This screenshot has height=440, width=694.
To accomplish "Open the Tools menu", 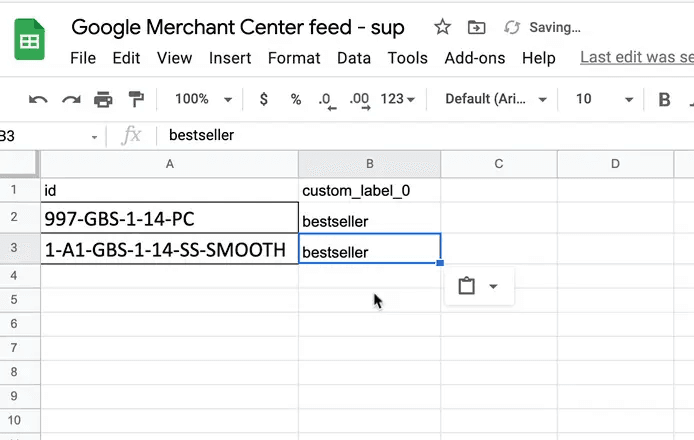I will coord(408,58).
